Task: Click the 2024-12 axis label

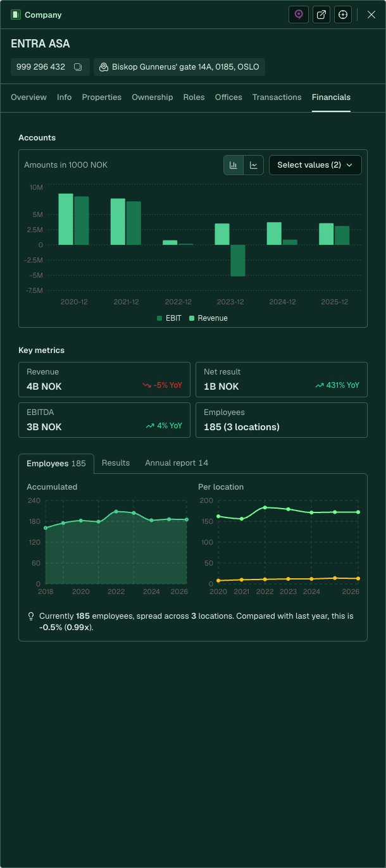Action: [282, 302]
